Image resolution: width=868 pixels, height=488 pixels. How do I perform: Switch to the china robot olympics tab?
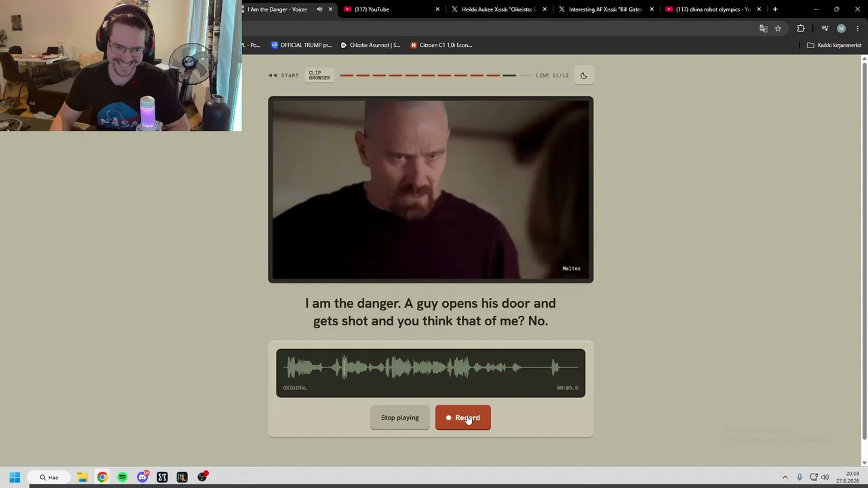pos(712,9)
